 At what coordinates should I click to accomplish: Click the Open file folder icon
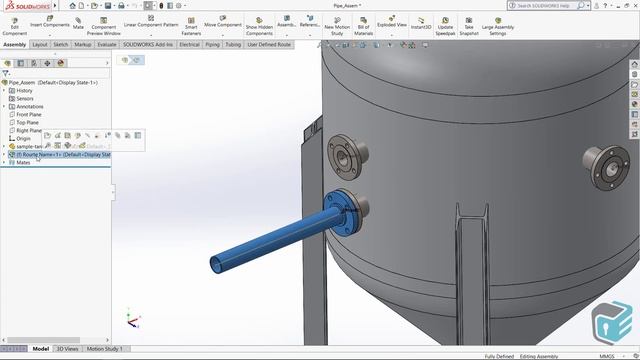point(94,6)
